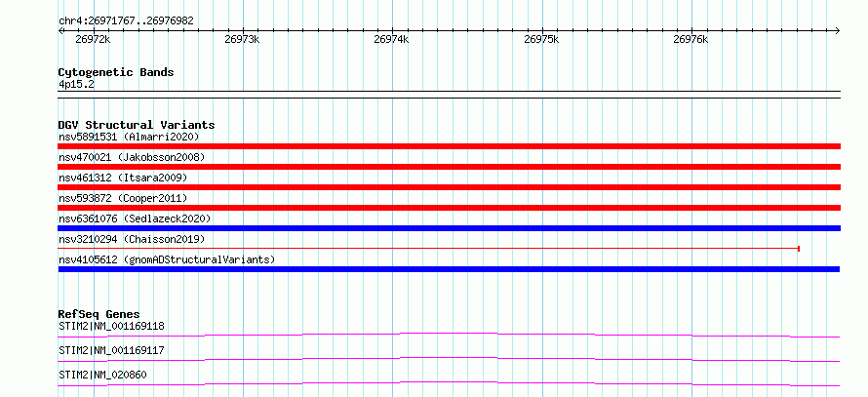Click the nsv5891531 (Almarri2020) label

tap(129, 137)
